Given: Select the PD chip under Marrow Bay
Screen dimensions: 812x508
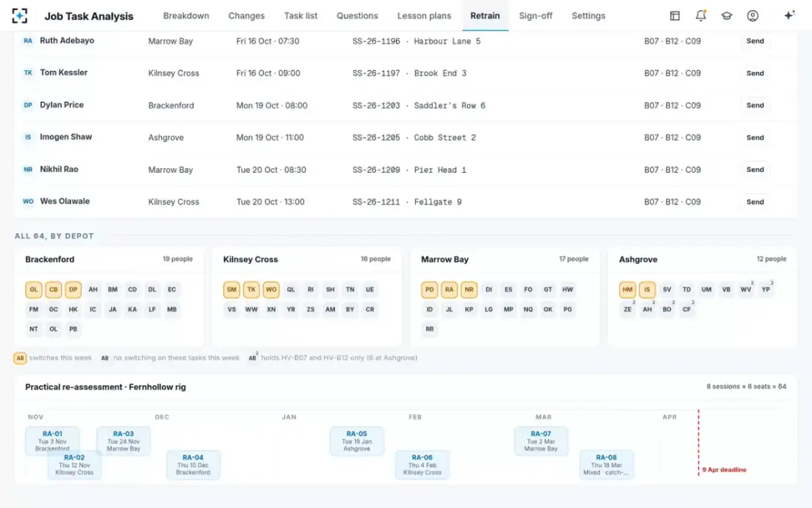Looking at the screenshot, I should coord(430,290).
